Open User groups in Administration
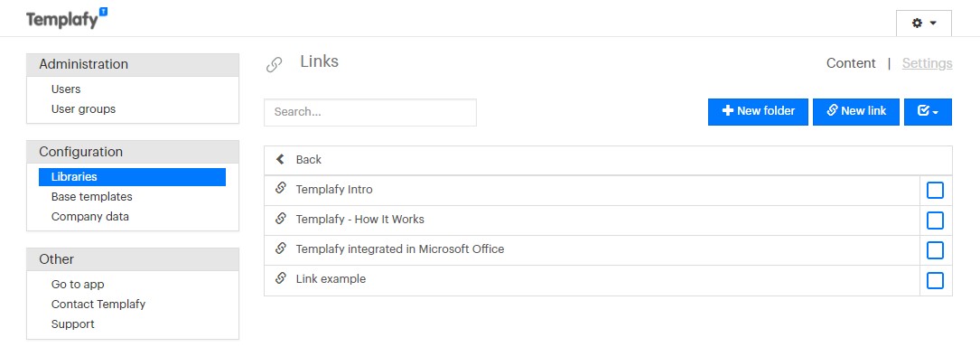The height and width of the screenshot is (347, 980). (x=83, y=108)
